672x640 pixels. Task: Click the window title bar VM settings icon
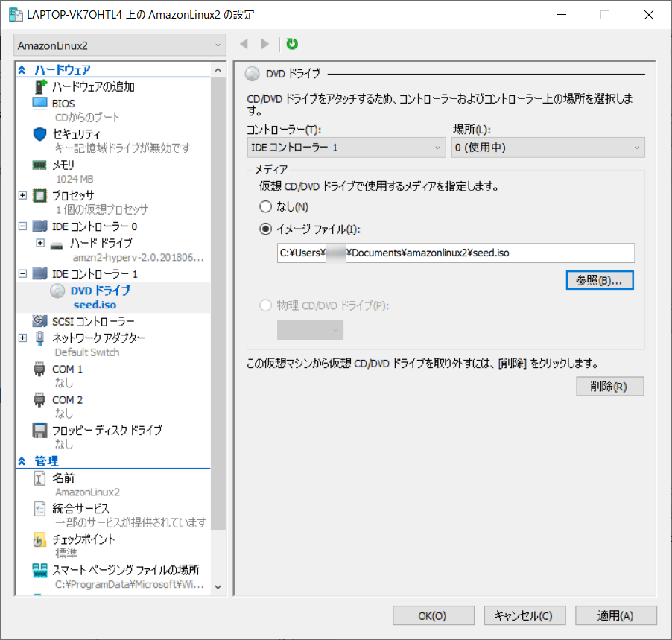coord(16,15)
